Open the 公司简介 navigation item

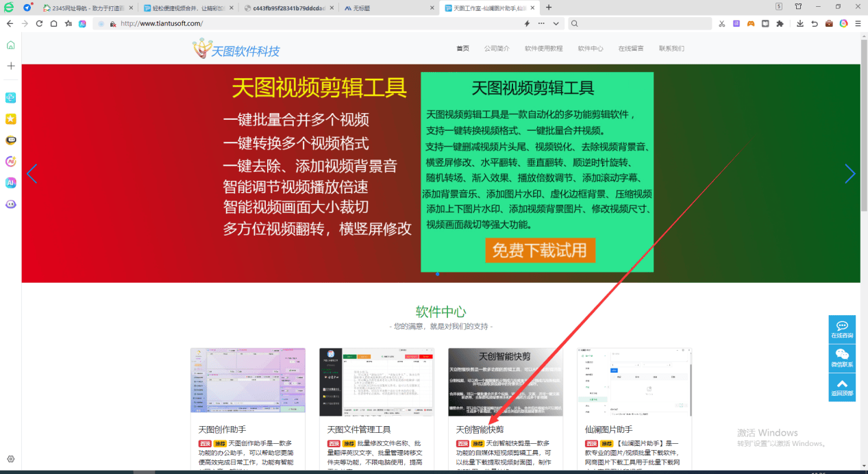click(x=497, y=49)
